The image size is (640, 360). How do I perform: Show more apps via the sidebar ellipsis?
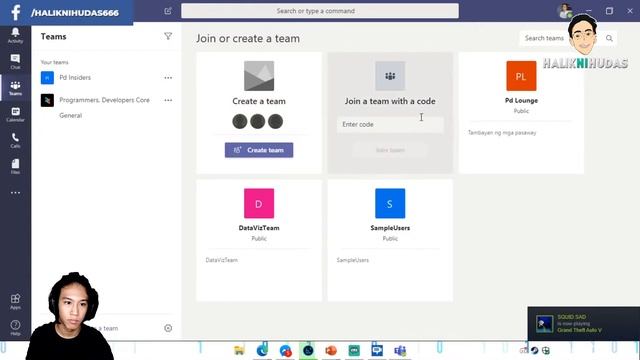[15, 193]
